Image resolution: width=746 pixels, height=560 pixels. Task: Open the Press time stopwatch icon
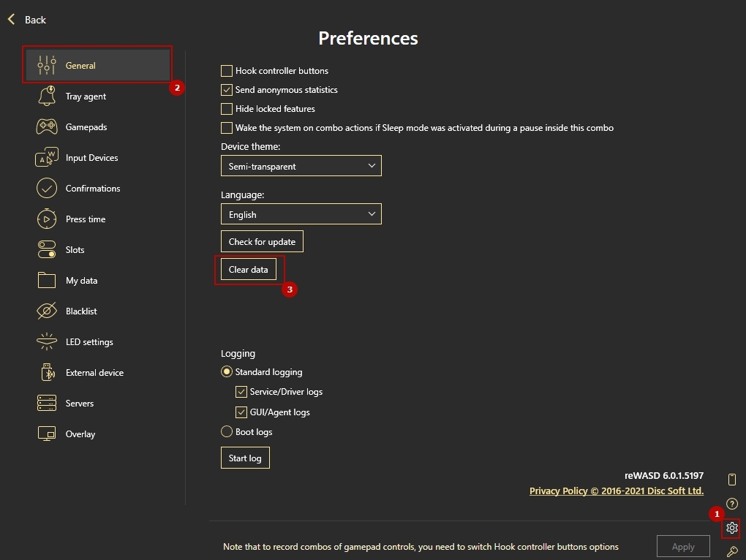pos(47,219)
